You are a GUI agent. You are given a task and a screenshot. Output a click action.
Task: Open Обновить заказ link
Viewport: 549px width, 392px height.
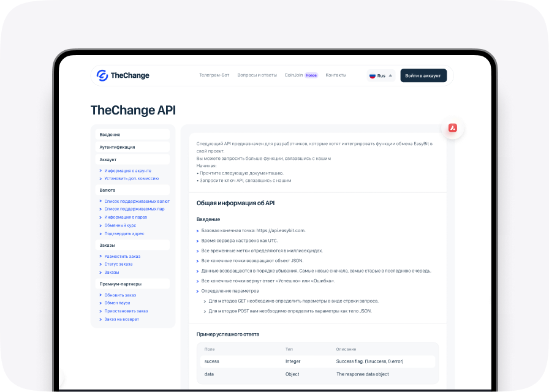click(120, 295)
